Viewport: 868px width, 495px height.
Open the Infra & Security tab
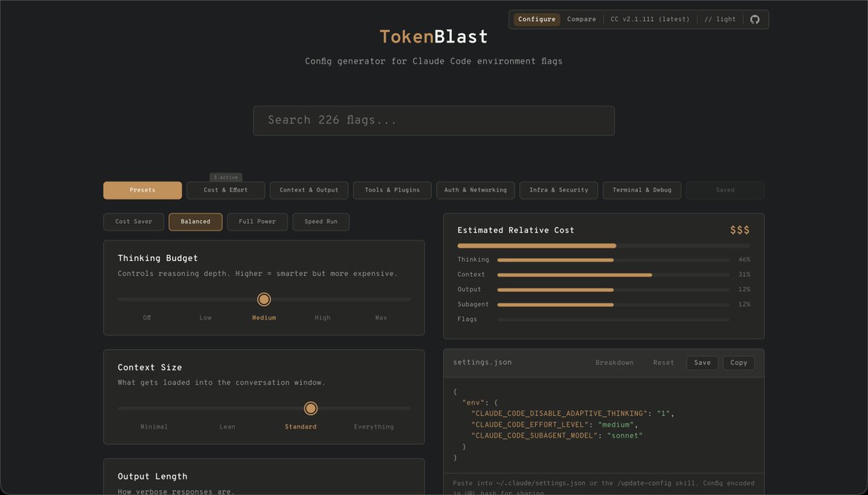(558, 190)
